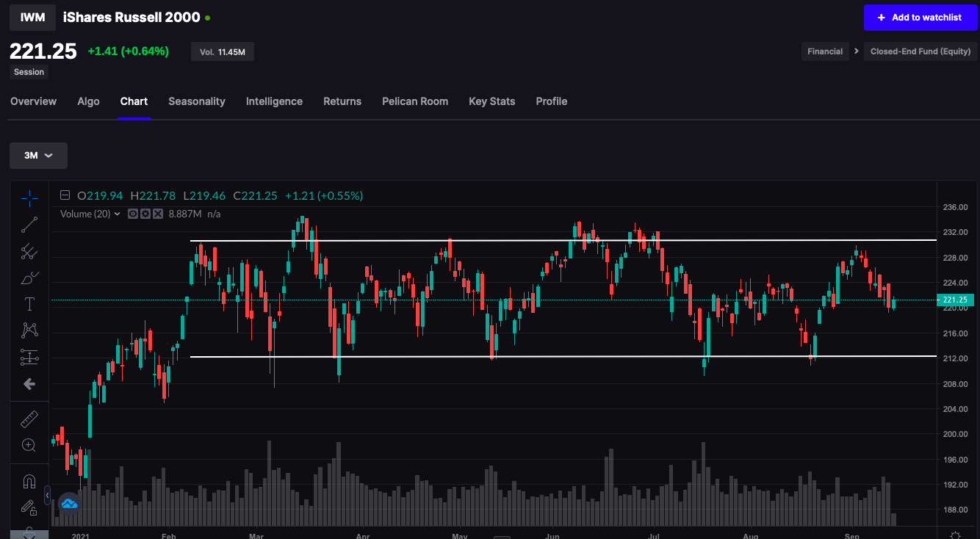The width and height of the screenshot is (980, 539).
Task: Toggle lock all drawings pencil icon
Action: [29, 507]
